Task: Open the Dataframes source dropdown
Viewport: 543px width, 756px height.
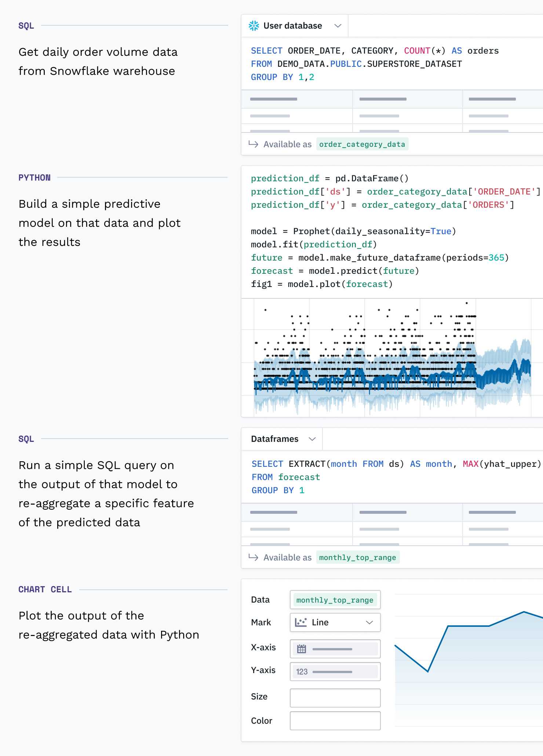Action: 312,439
